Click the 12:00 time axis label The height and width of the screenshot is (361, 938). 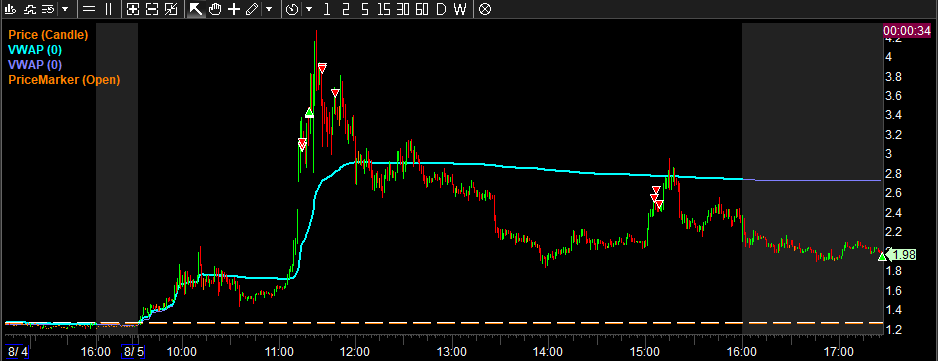coord(355,351)
